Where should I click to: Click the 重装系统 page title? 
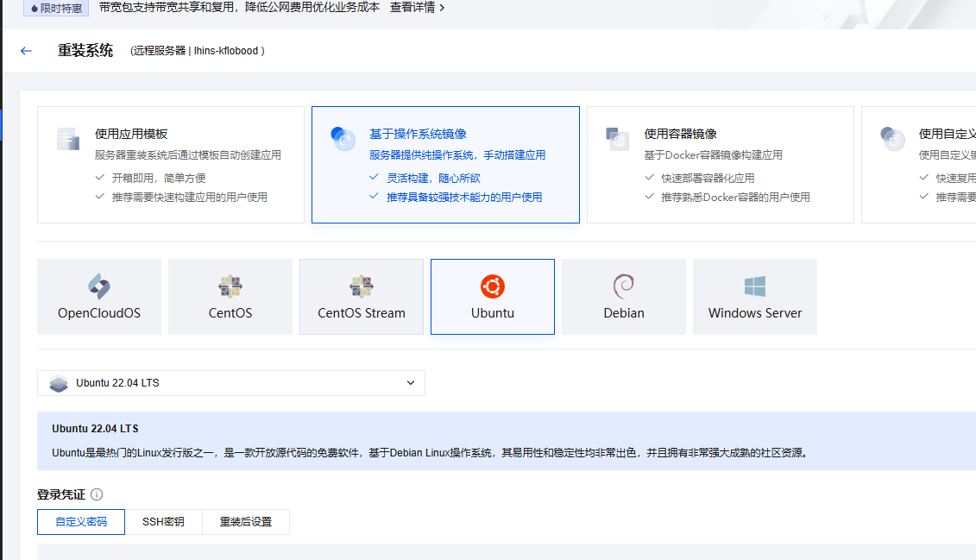[85, 50]
